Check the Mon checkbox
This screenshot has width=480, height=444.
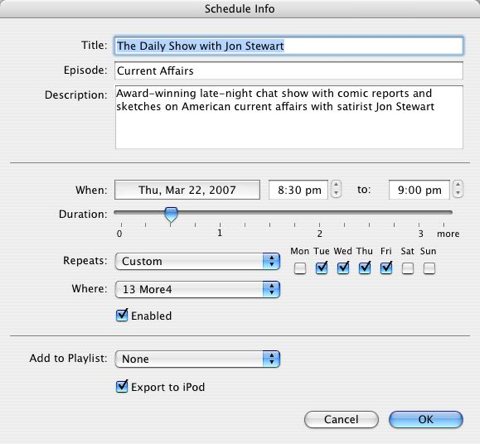click(300, 268)
